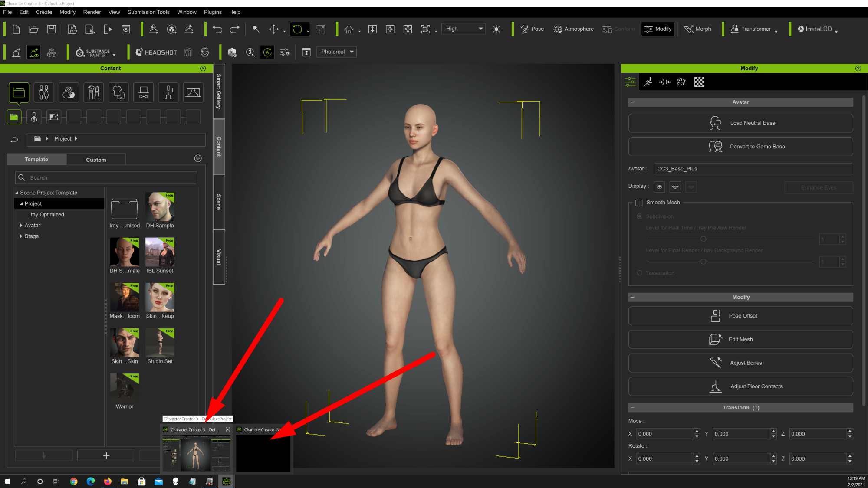
Task: Toggle the eyelash Display button
Action: tap(675, 187)
